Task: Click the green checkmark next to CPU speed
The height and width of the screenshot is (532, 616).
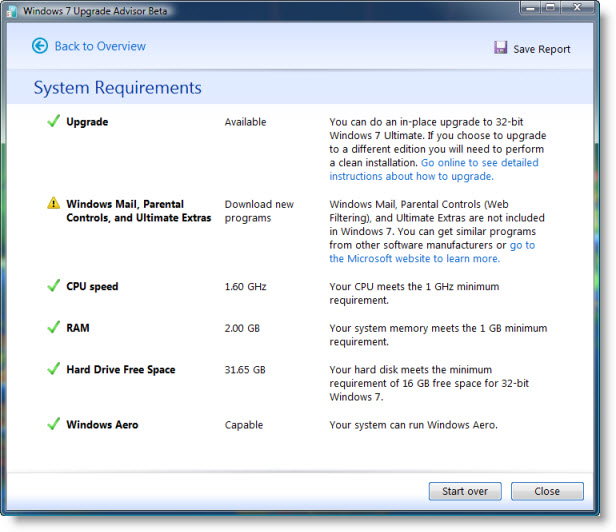Action: [x=53, y=285]
